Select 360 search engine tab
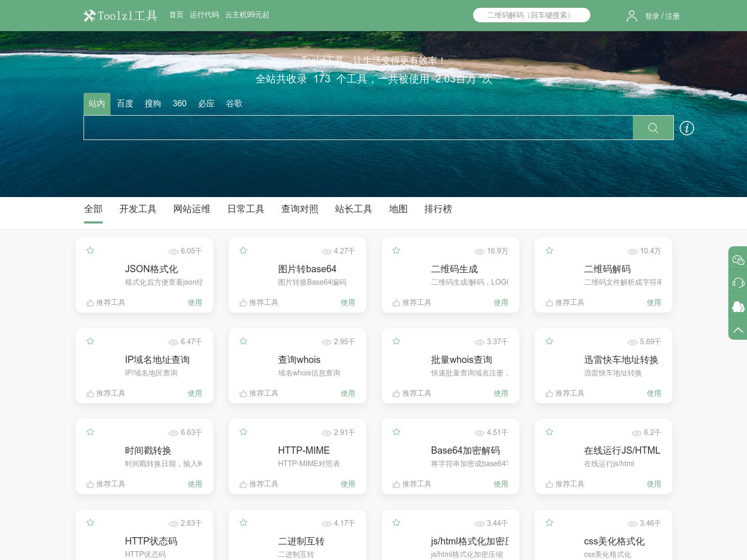The image size is (747, 560). click(x=179, y=104)
